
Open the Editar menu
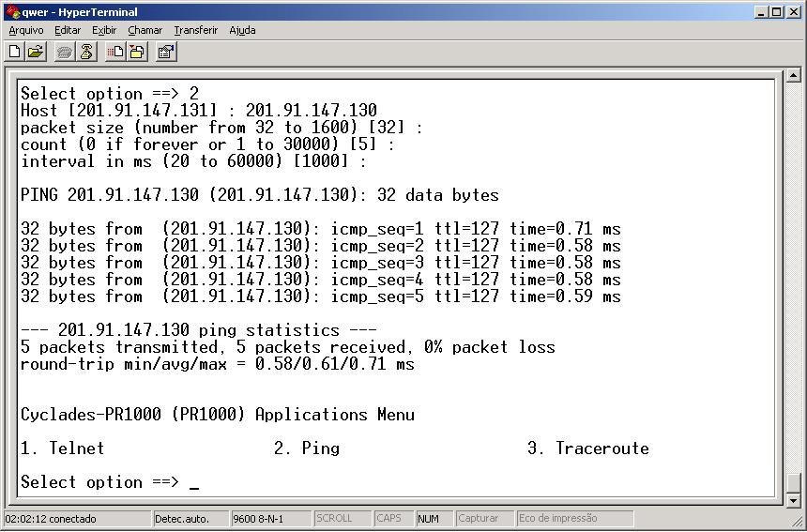[68, 30]
